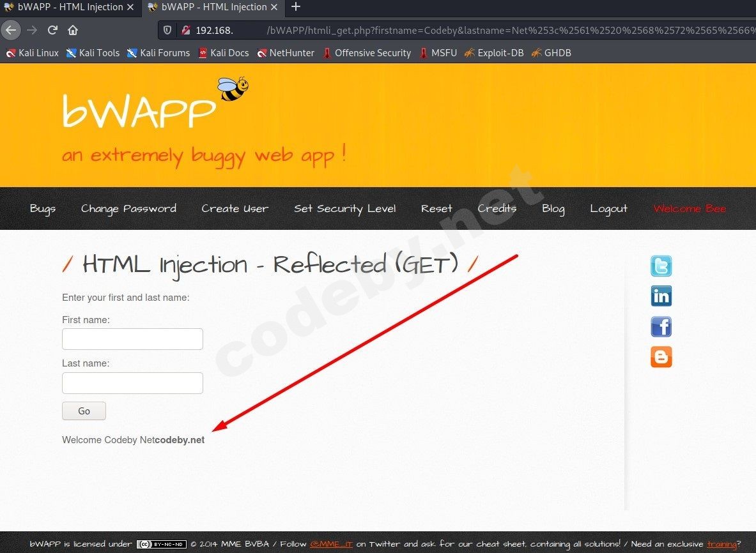This screenshot has width=756, height=553.
Task: Go to the browser Home page icon
Action: point(73,31)
